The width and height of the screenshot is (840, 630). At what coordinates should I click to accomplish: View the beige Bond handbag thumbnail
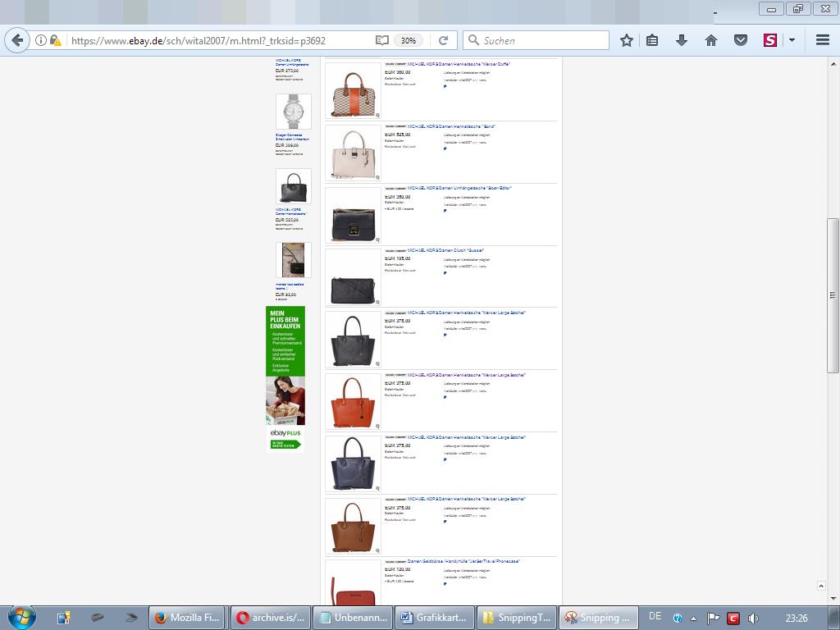353,153
